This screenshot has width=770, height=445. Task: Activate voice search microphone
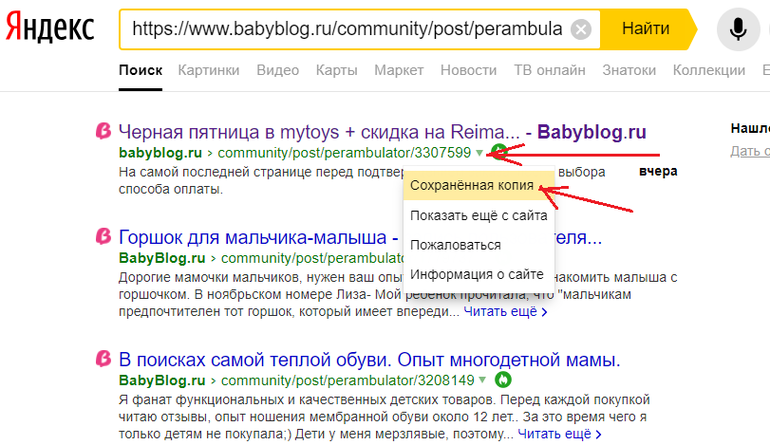point(738,30)
